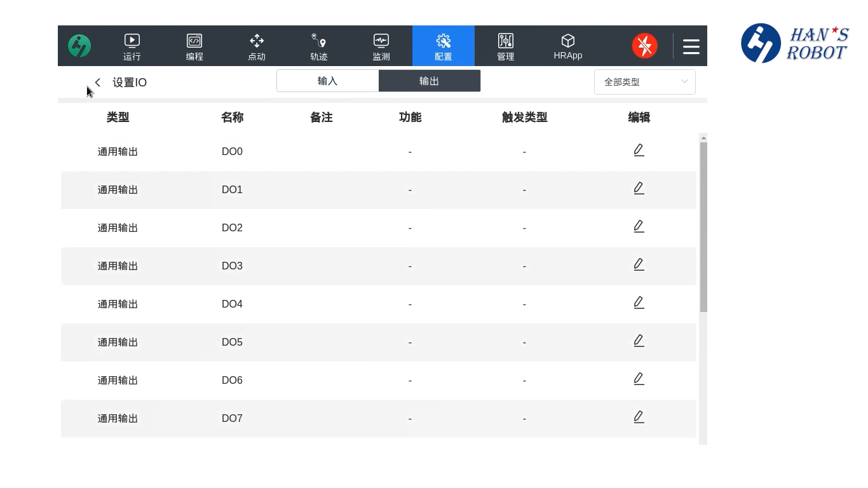Edit the DO2 output row

tap(639, 226)
